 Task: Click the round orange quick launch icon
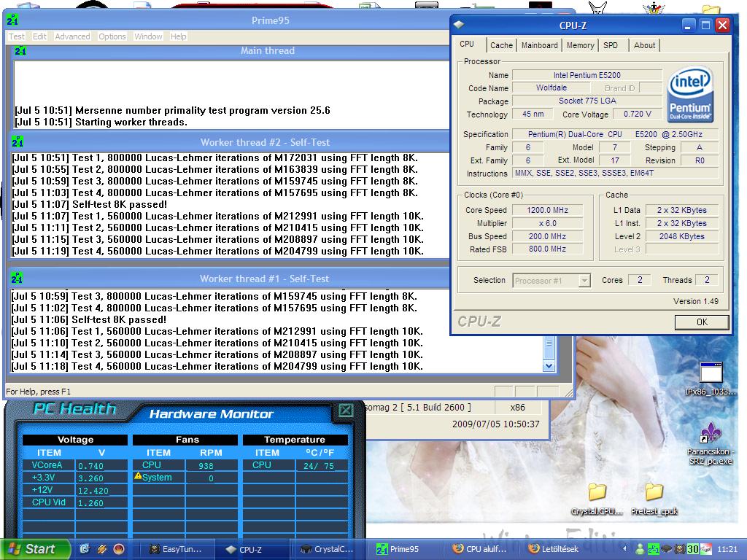point(119,549)
